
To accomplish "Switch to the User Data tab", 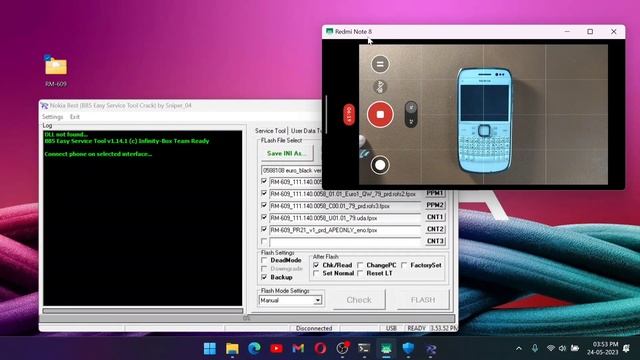I will click(305, 131).
